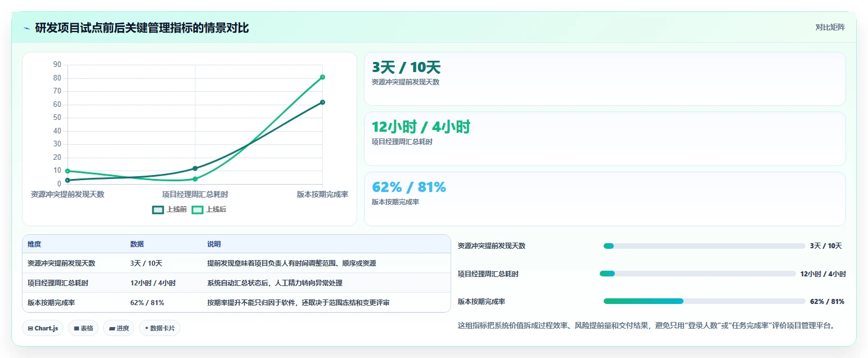Click table cell 项目经理周汇总耗时
This screenshot has height=358, width=868.
click(58, 283)
